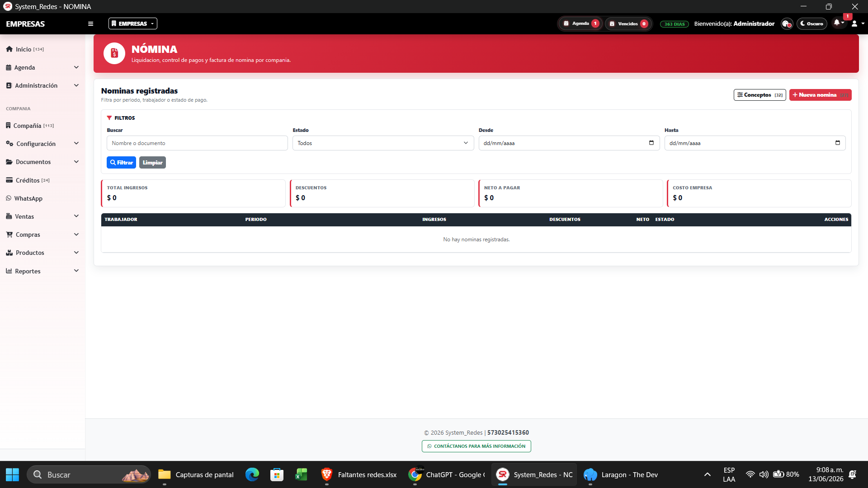This screenshot has height=488, width=868.
Task: Click the Administración sidebar icon
Action: click(9, 85)
